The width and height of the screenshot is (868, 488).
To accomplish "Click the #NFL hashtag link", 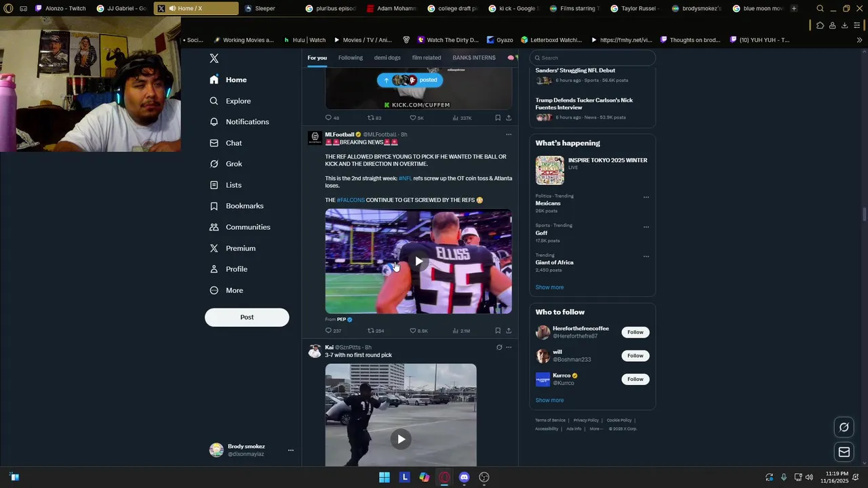I will tap(405, 178).
